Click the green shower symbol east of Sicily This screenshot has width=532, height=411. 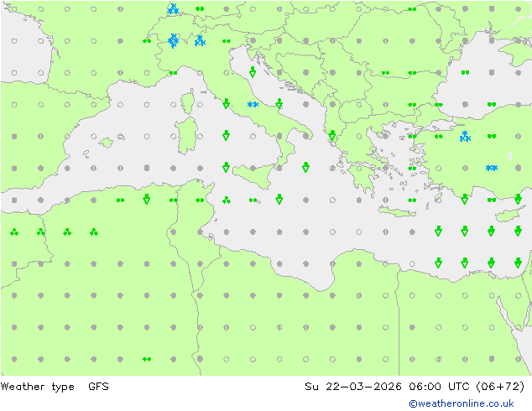[x=305, y=167]
